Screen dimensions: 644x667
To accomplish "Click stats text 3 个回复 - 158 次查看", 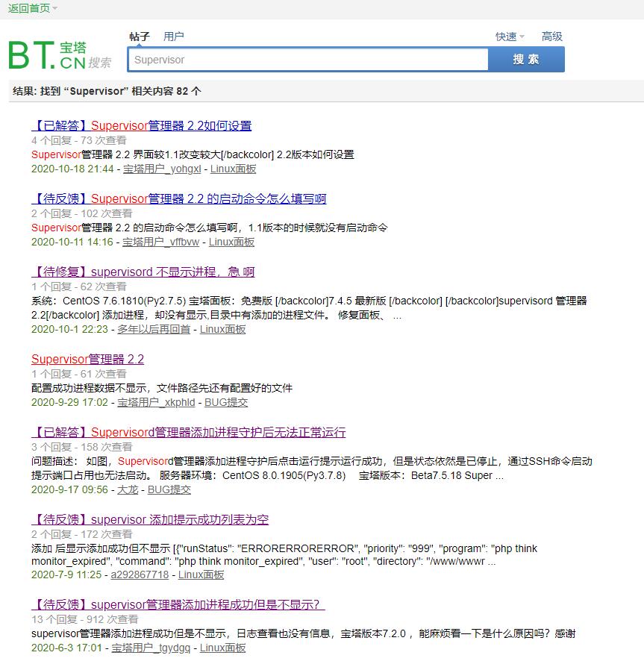I will (82, 447).
